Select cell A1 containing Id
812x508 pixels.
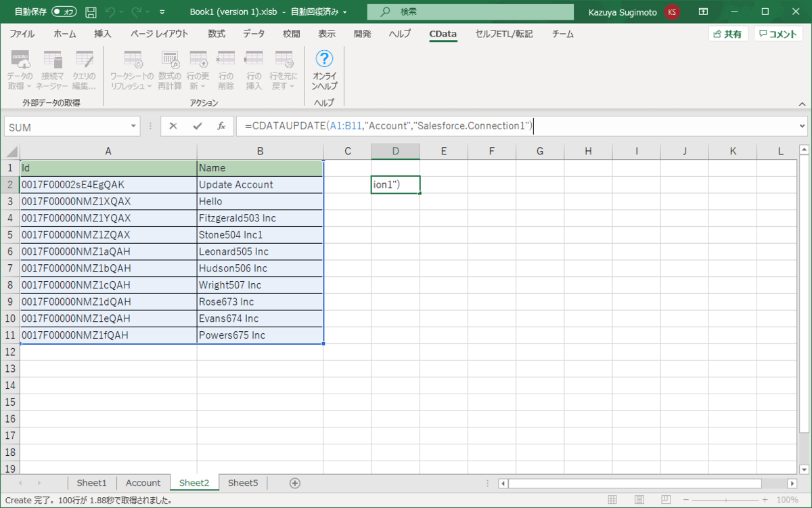click(108, 167)
